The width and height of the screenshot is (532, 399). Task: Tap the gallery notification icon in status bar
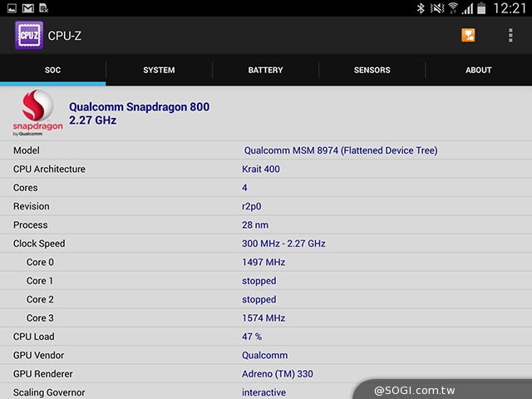(12, 8)
